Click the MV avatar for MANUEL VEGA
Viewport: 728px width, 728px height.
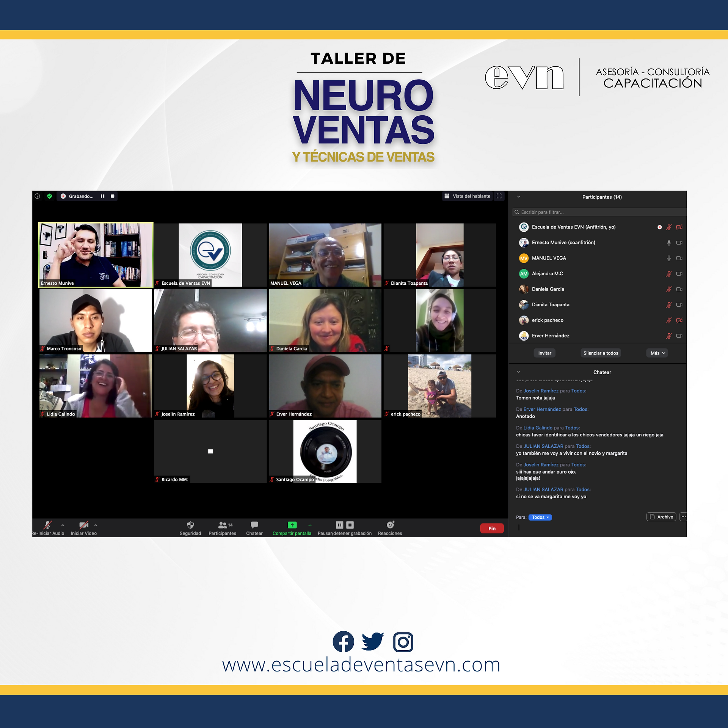tap(524, 258)
